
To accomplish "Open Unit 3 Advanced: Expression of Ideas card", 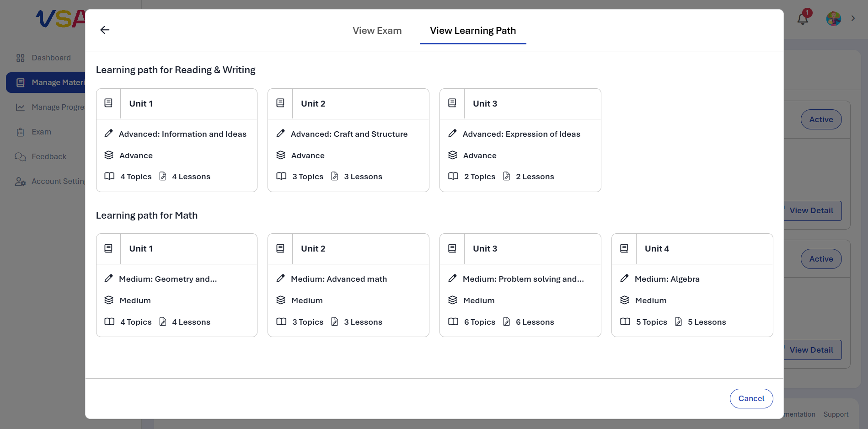I will 520,140.
